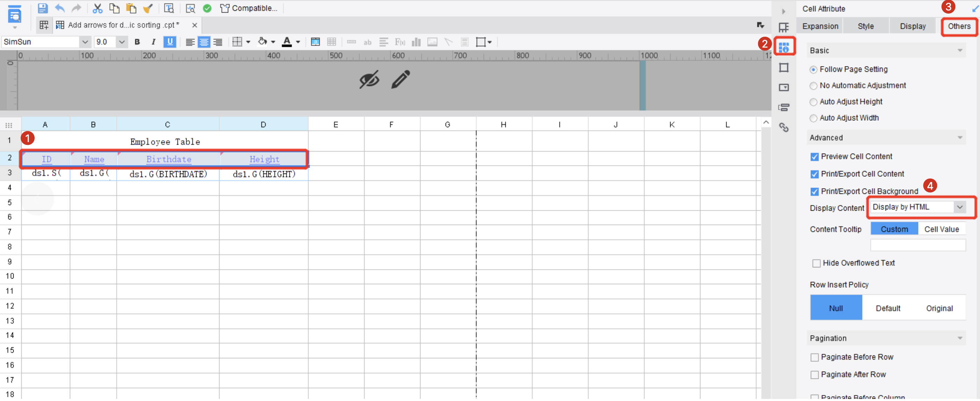This screenshot has width=980, height=401.
Task: Click the Cut scissors icon
Action: (x=98, y=8)
